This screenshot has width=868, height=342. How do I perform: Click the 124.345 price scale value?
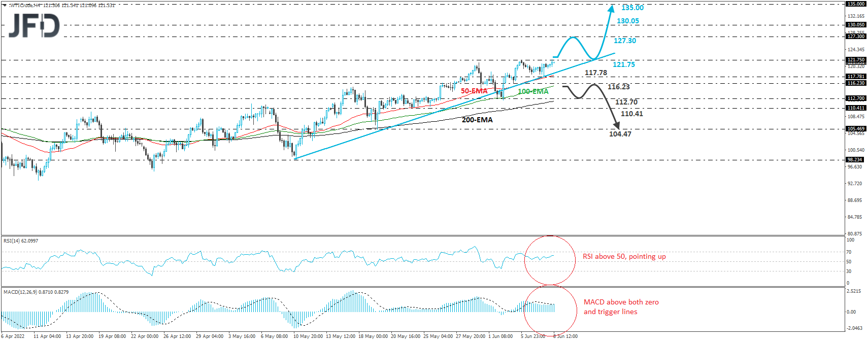click(856, 50)
